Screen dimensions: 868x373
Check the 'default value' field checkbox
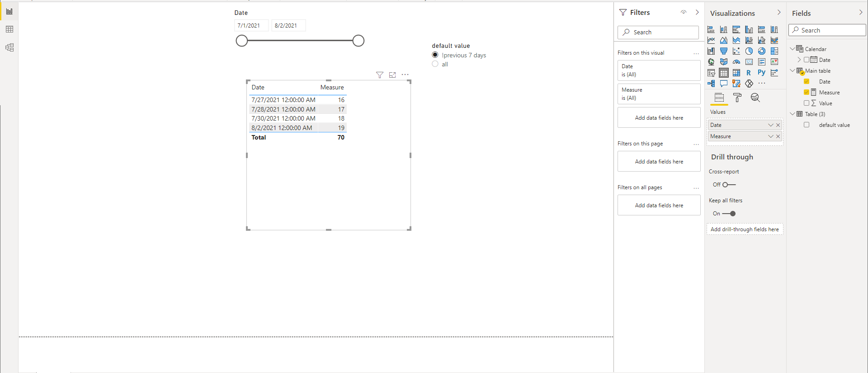807,125
